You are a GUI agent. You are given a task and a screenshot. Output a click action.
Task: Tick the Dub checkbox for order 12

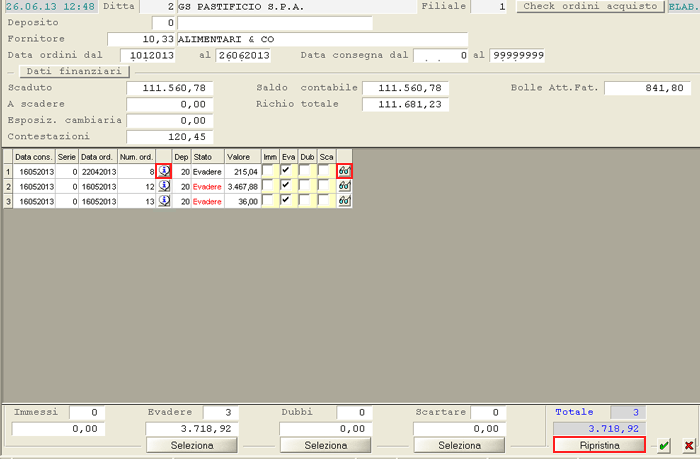pos(304,185)
